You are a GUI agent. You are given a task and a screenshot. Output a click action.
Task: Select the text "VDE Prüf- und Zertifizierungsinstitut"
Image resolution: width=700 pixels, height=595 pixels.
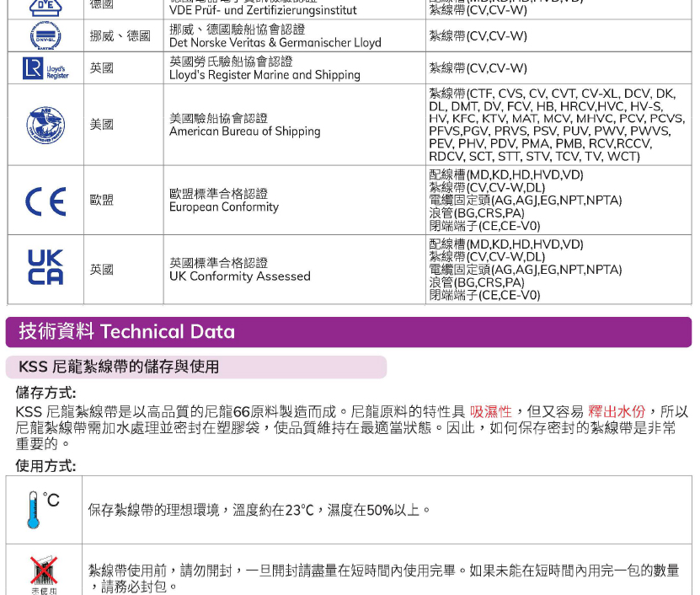pos(263,10)
